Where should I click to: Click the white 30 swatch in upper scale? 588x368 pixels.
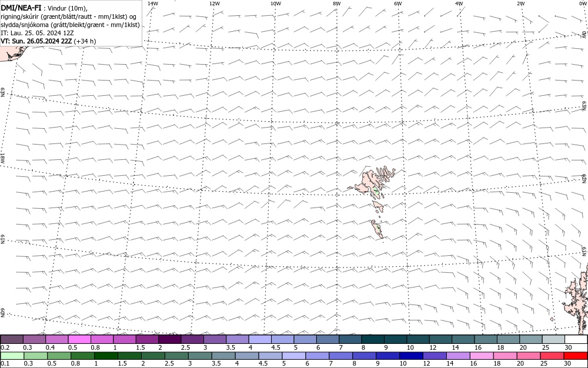(x=576, y=339)
